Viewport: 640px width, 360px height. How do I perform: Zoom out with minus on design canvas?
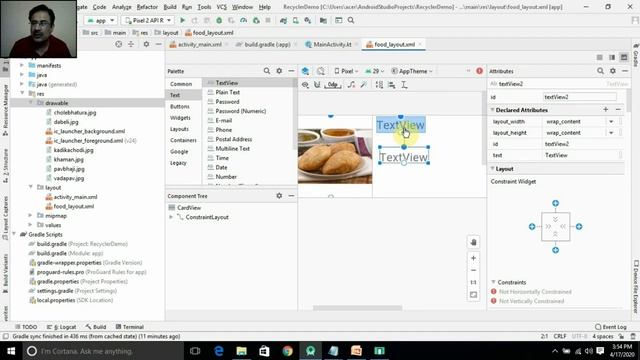point(473,270)
